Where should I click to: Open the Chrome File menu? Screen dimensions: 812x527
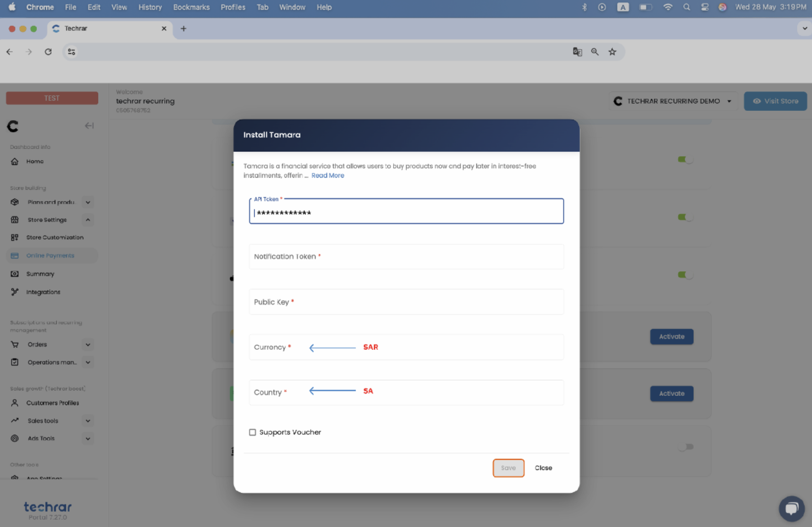70,7
